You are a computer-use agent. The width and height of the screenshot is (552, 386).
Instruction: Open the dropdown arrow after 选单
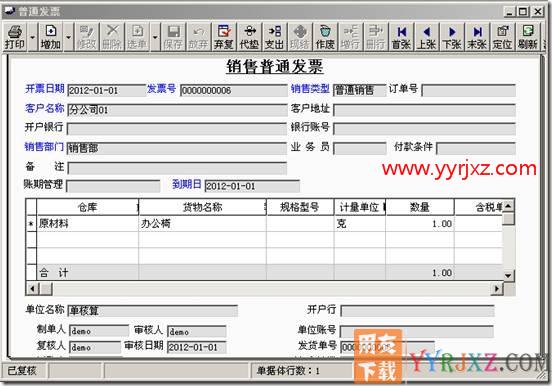[155, 37]
